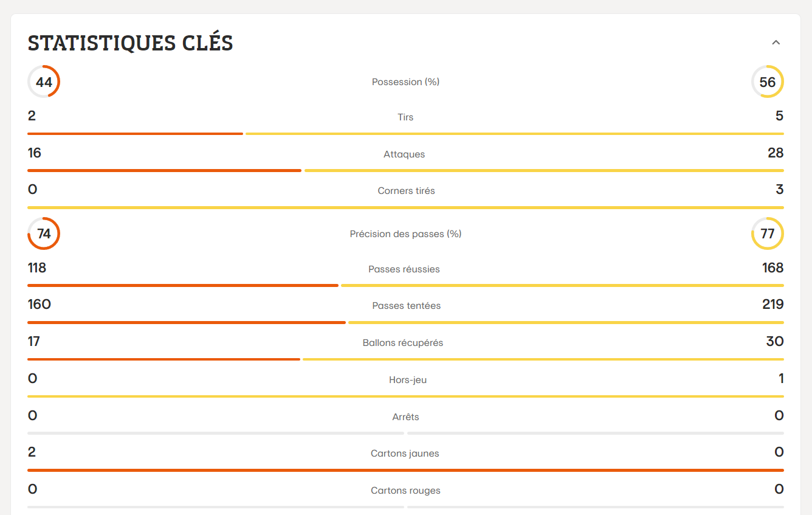The image size is (812, 515).
Task: Click the Ballons récupérés label
Action: point(402,342)
